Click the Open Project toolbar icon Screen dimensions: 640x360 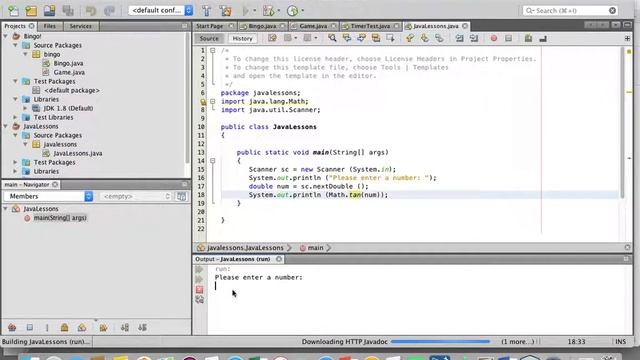[49, 11]
